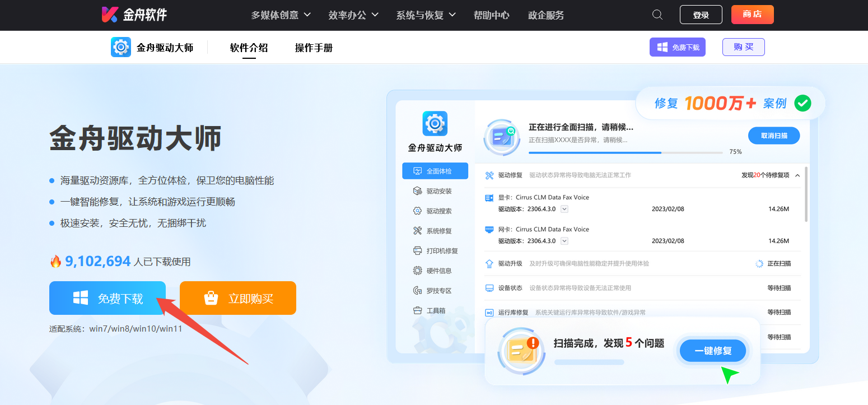The width and height of the screenshot is (868, 405).
Task: Click the 打印机修复 printer icon
Action: [417, 250]
